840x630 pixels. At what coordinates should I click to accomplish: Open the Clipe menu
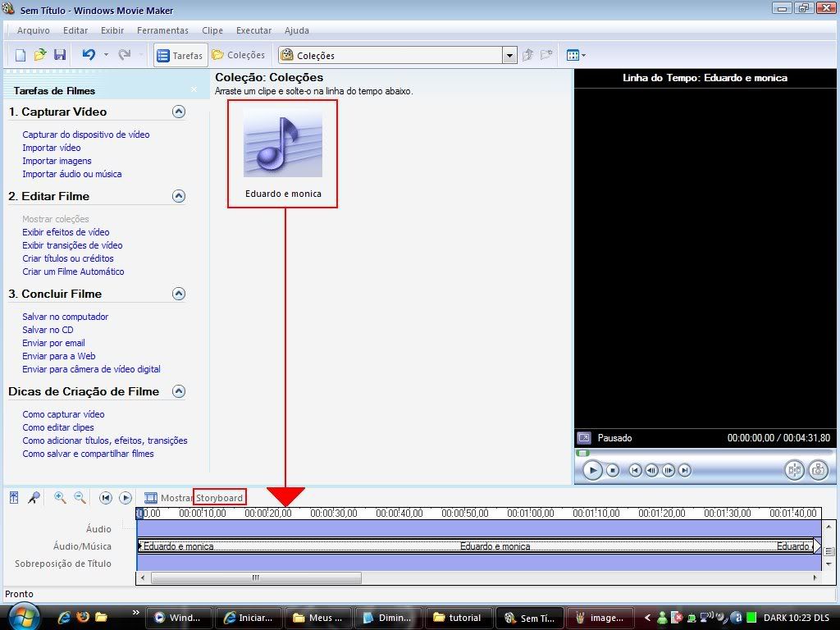point(212,30)
